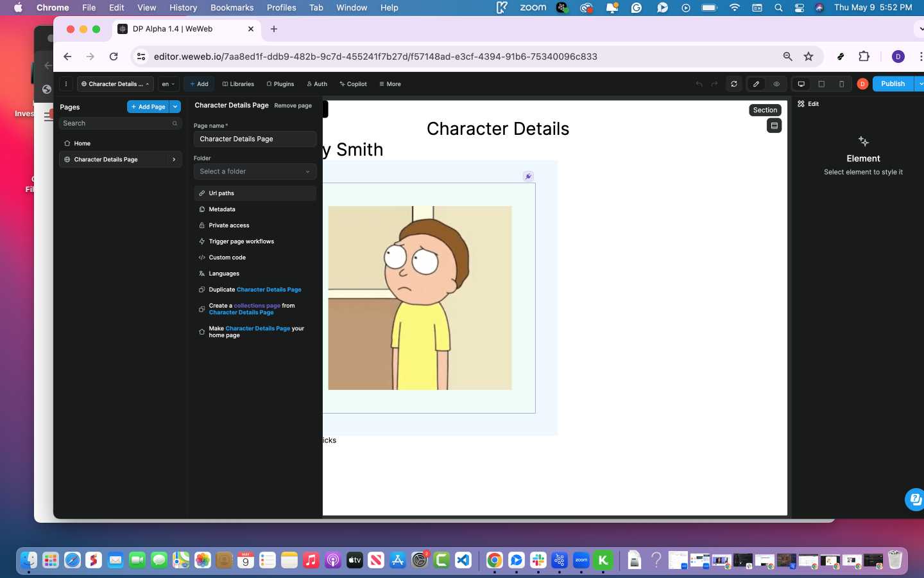
Task: Click the Remove page link
Action: (x=293, y=105)
